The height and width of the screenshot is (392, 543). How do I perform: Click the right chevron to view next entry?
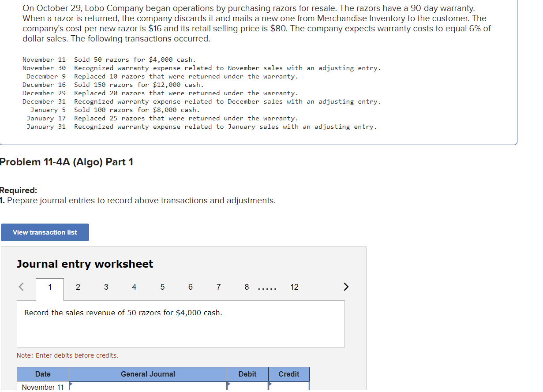point(346,287)
